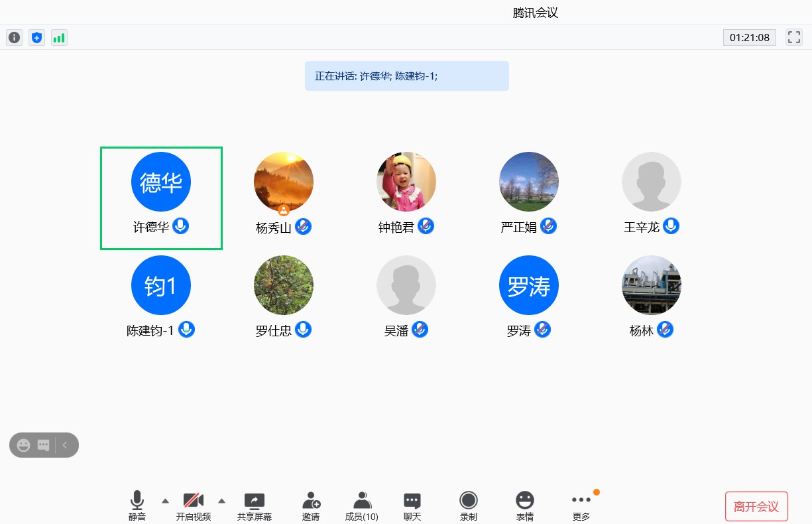Click the leave meeting (离开会议) button
The height and width of the screenshot is (524, 812).
pyautogui.click(x=756, y=507)
